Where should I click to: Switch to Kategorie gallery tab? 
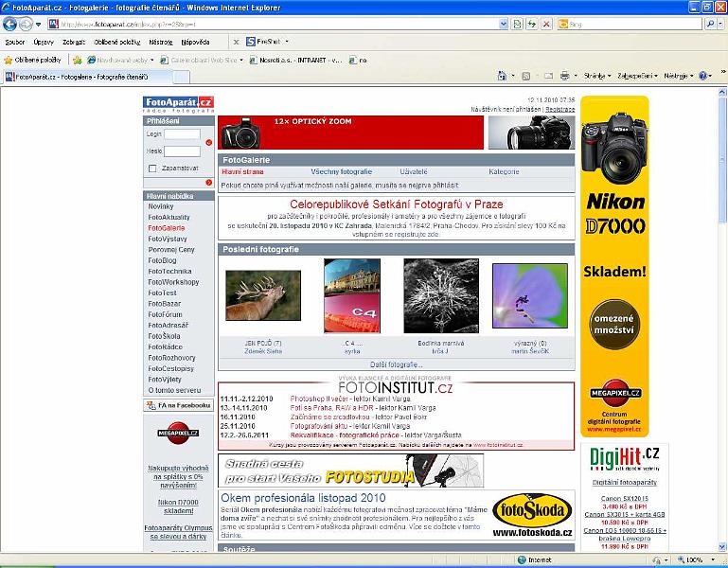coord(504,172)
